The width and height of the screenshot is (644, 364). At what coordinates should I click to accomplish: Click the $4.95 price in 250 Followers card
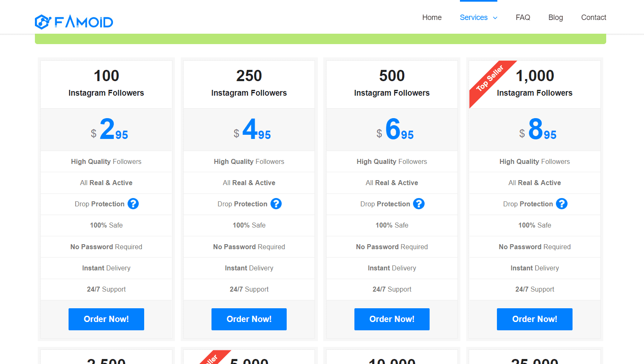click(252, 129)
